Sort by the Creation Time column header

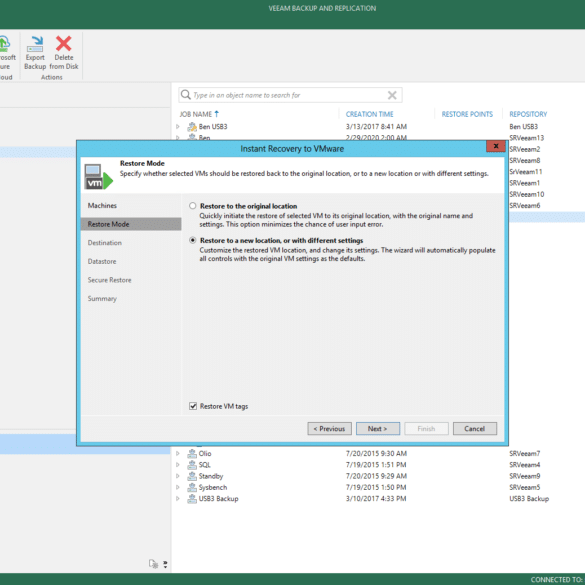click(x=369, y=114)
